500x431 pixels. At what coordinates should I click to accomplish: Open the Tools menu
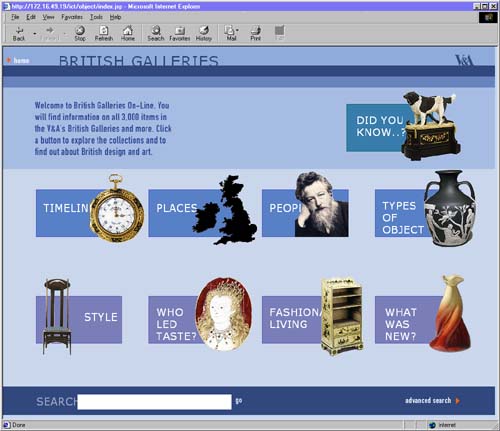click(96, 17)
